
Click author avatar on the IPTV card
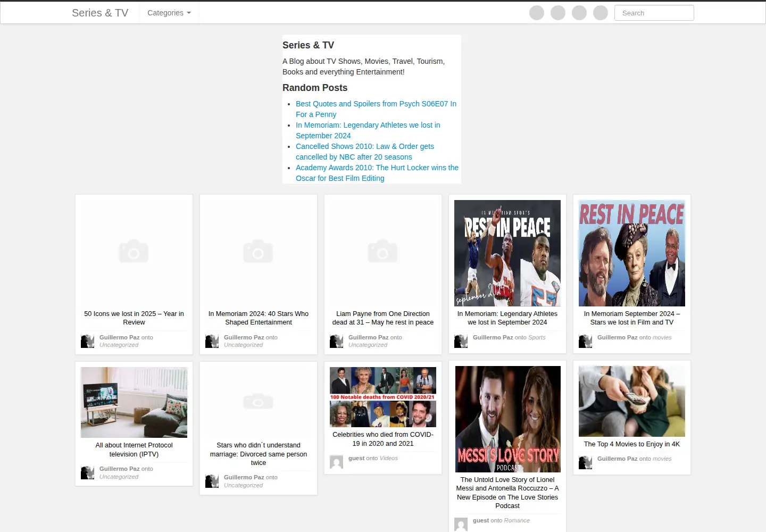(x=87, y=472)
